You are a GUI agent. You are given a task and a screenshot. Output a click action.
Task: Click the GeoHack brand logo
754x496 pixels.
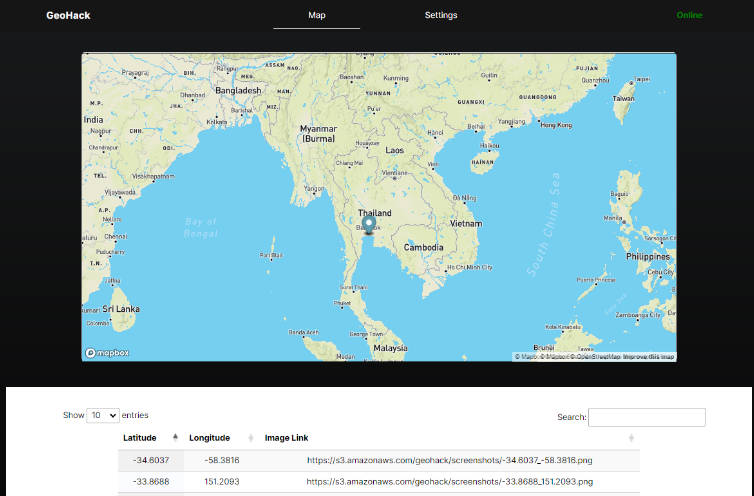click(68, 15)
